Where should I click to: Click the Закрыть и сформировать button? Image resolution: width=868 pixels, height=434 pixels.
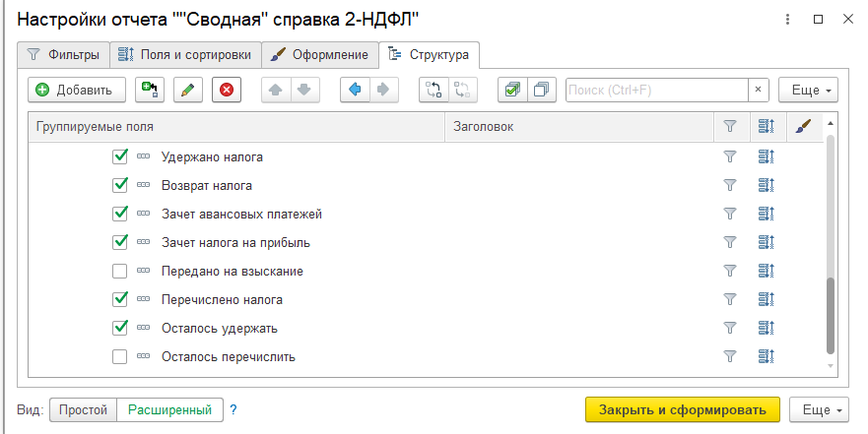682,409
